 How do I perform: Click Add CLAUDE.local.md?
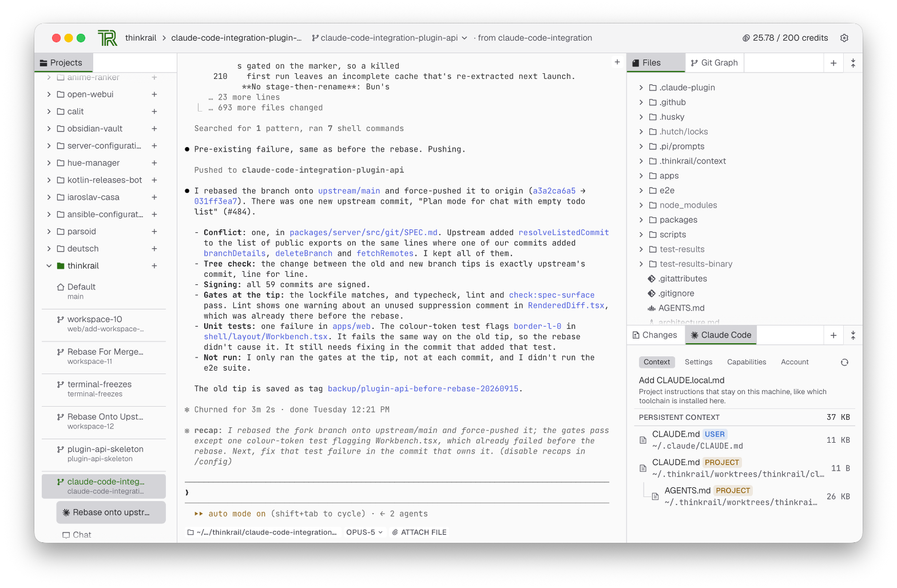682,380
